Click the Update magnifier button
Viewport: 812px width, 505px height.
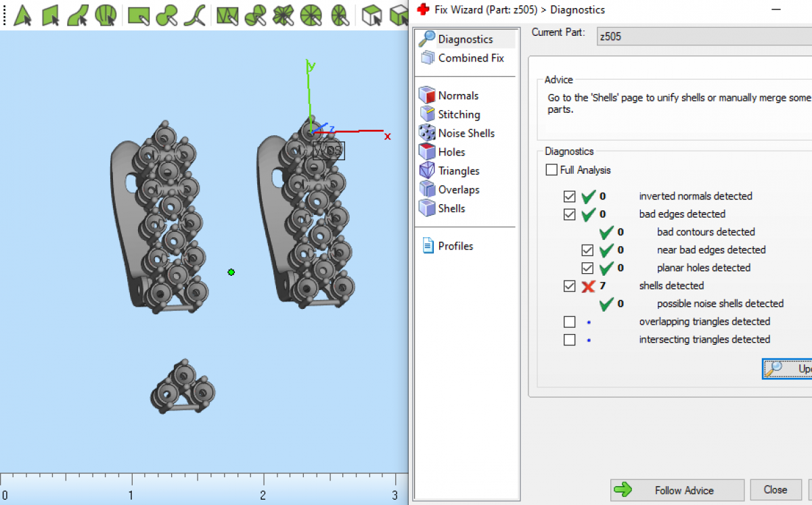786,368
